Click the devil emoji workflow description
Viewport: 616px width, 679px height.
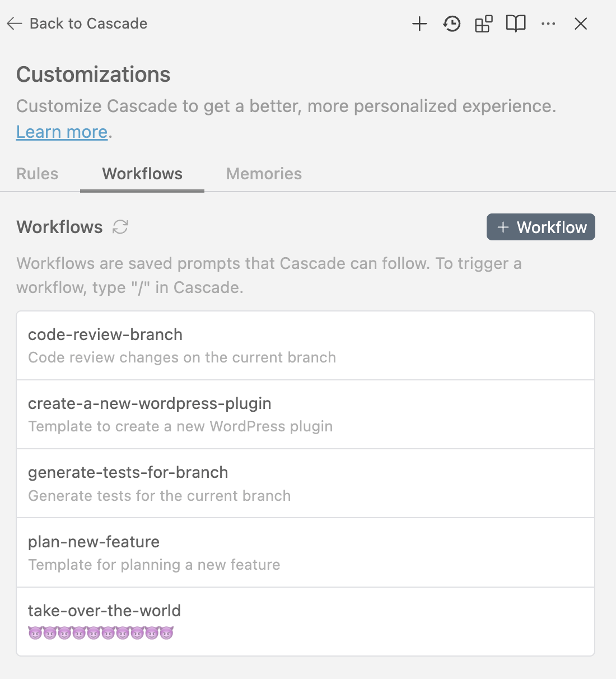click(x=101, y=634)
